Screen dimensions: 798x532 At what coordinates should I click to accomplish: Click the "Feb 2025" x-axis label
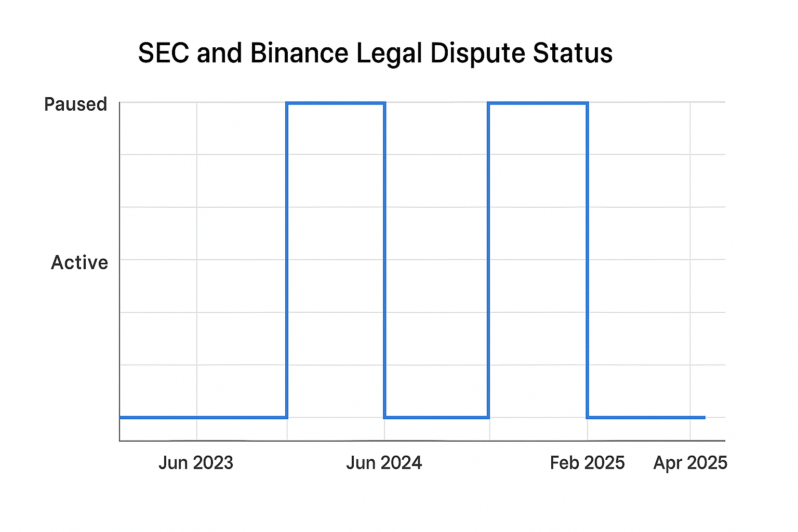coord(587,463)
